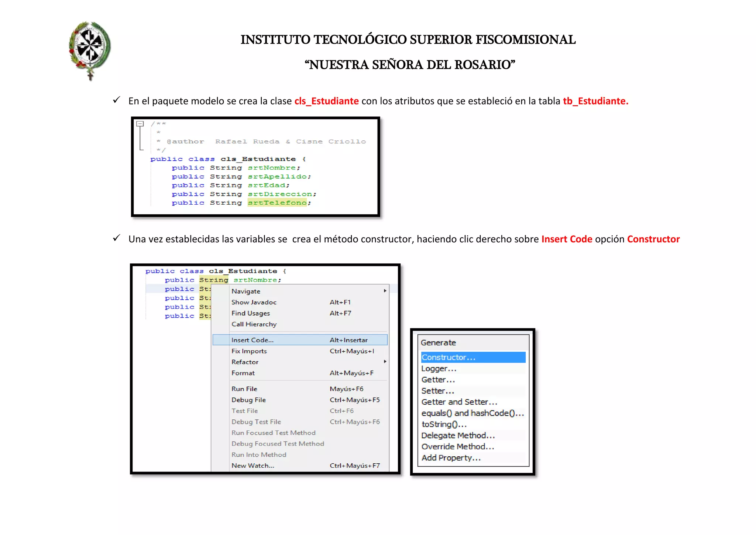Collapse the Javadoc comment fold marker
The image size is (756, 535).
tap(140, 124)
